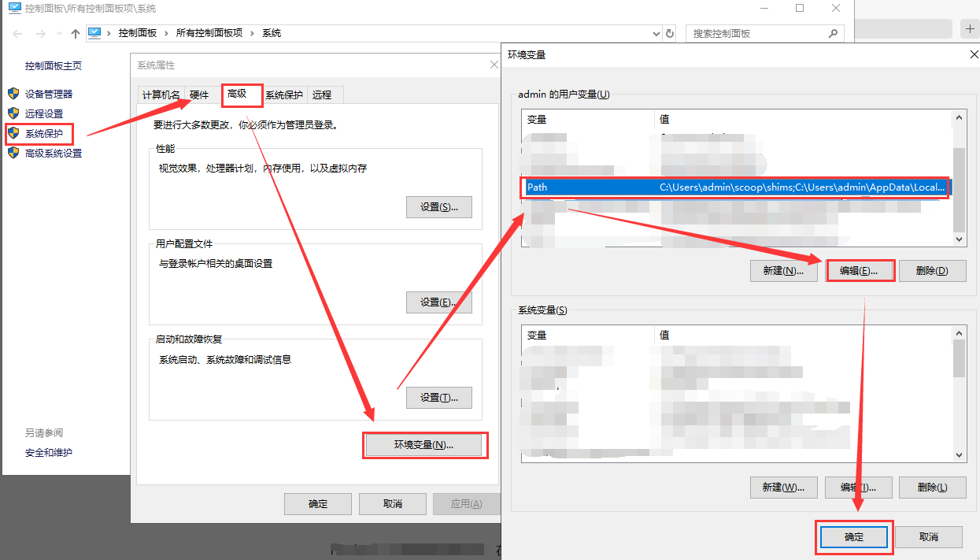This screenshot has height=560, width=980.
Task: Click the Up navigation arrow icon
Action: pos(76,34)
